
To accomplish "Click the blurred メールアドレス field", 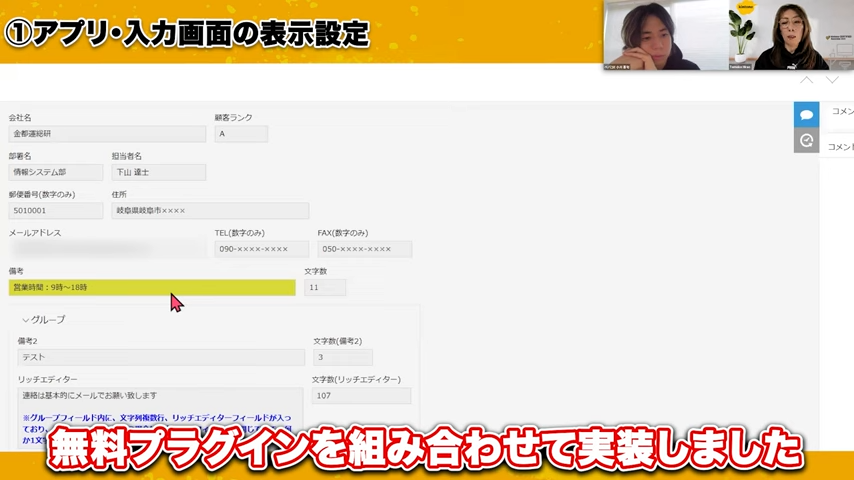I will coord(107,249).
